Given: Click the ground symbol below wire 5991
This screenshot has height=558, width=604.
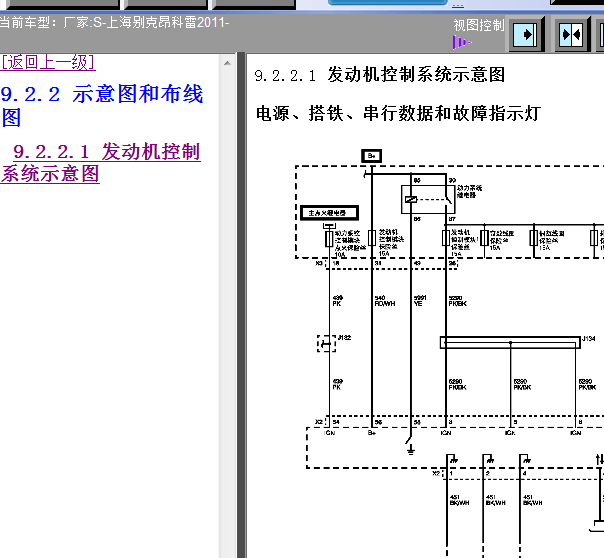Looking at the screenshot, I should pos(410,447).
